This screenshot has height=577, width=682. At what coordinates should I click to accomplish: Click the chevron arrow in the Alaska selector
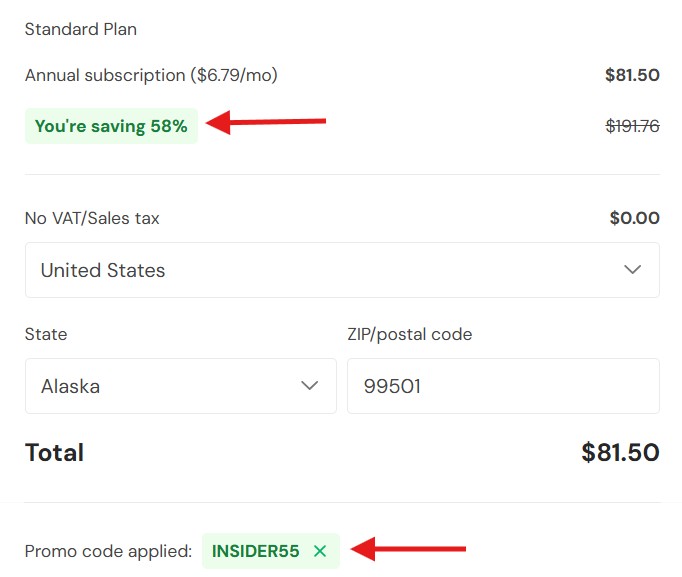(310, 386)
